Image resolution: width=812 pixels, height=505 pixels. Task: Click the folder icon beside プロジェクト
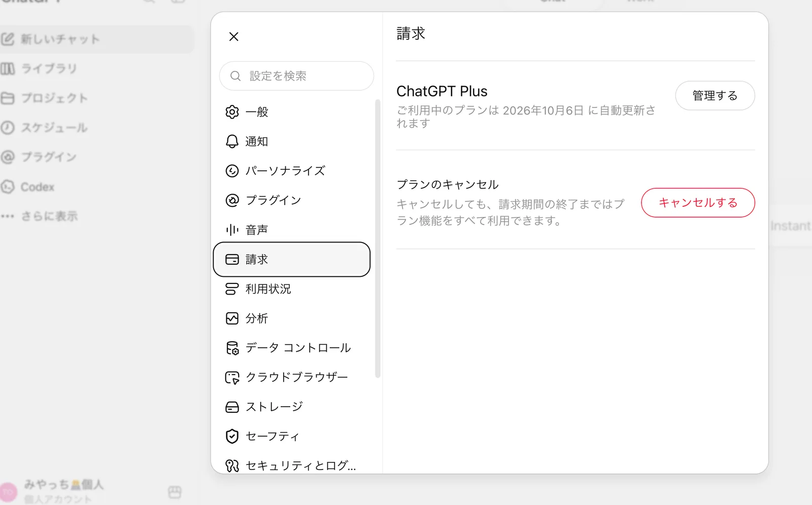point(8,98)
